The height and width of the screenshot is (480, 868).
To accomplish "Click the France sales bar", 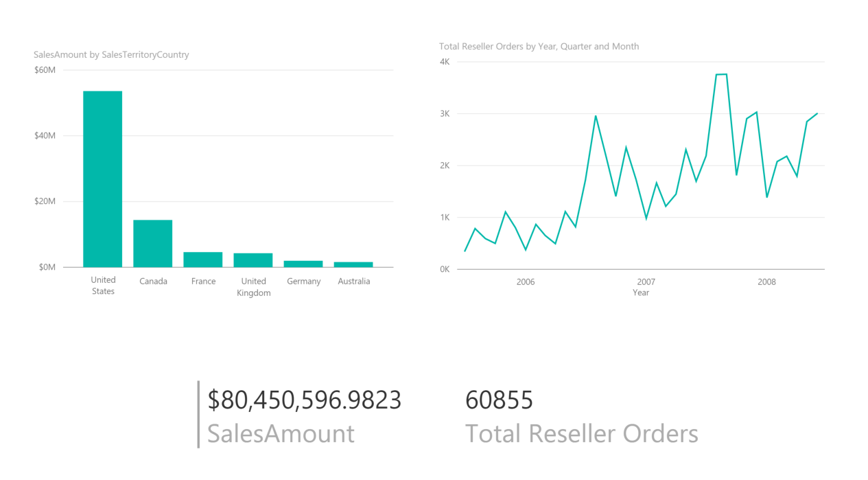I will pyautogui.click(x=202, y=260).
